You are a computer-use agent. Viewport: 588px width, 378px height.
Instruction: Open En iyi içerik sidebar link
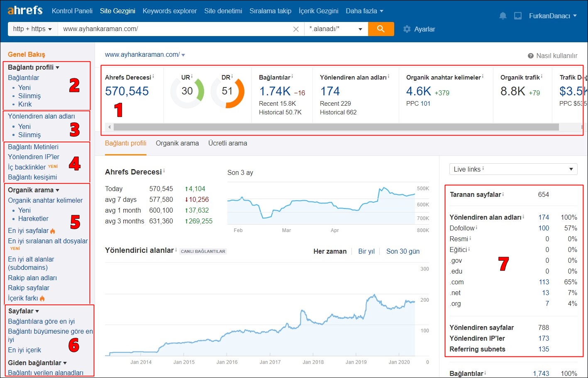(24, 350)
